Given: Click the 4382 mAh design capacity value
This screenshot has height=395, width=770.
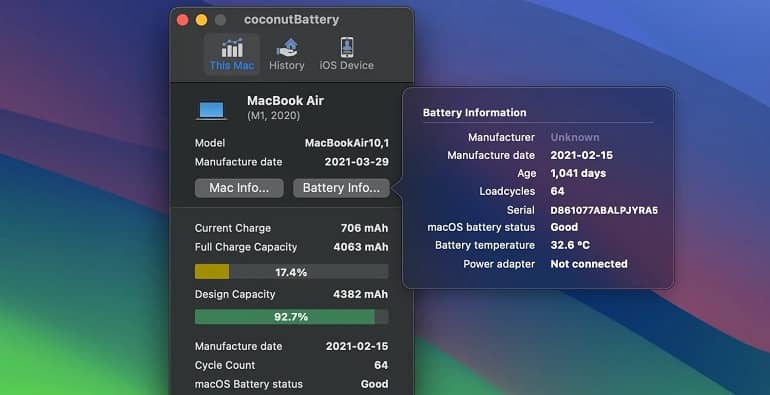Looking at the screenshot, I should pos(361,294).
